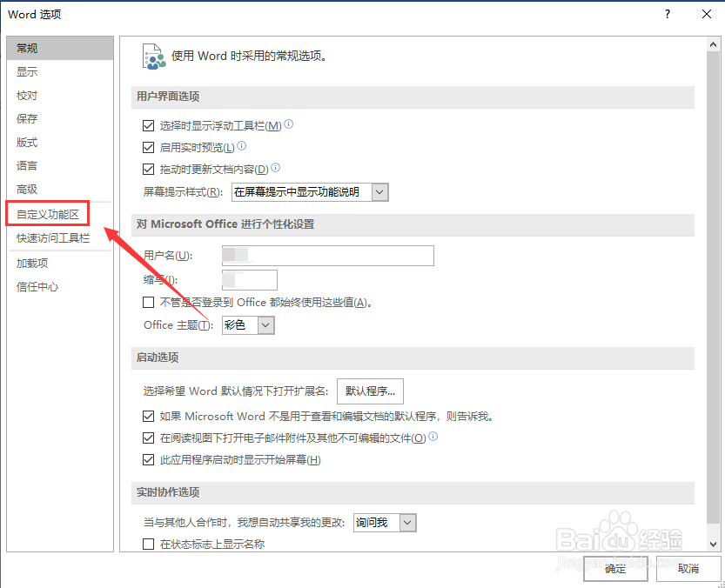This screenshot has height=588, width=725.
Task: Click the 缩写 input field
Action: point(250,280)
